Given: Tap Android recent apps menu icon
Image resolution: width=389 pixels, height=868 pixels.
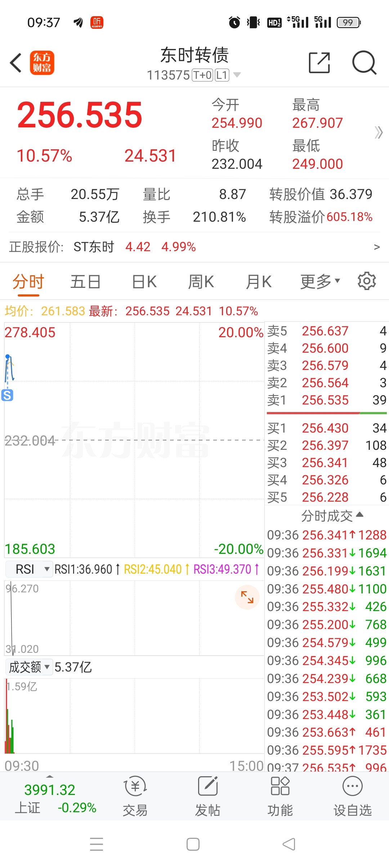Looking at the screenshot, I should click(97, 844).
